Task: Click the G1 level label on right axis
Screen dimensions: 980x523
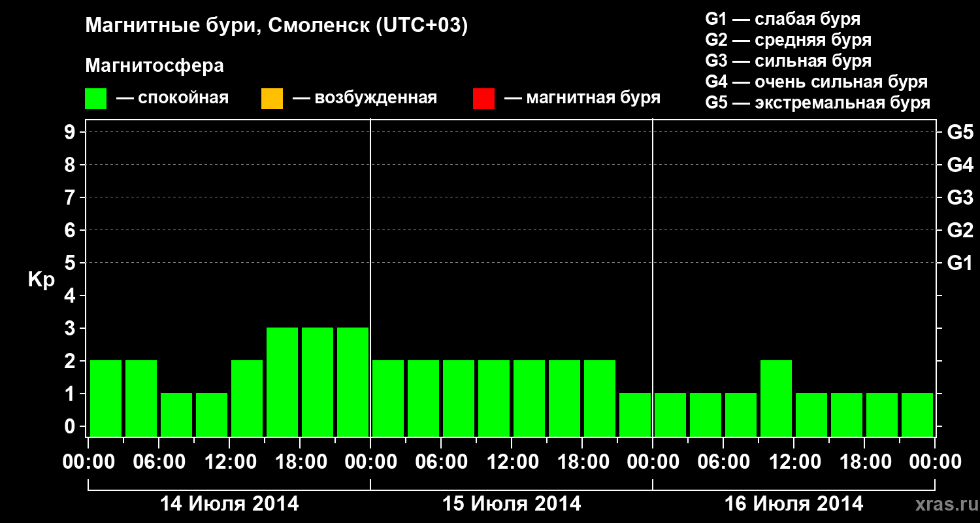Action: click(x=960, y=263)
